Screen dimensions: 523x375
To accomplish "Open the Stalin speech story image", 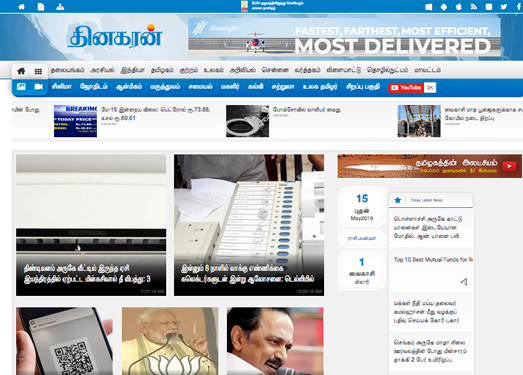I will (x=275, y=341).
